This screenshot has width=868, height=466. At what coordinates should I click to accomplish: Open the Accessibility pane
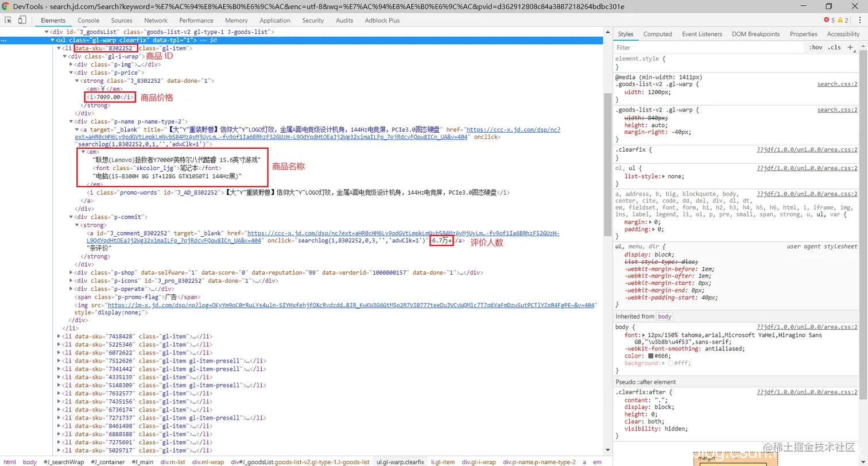point(843,34)
